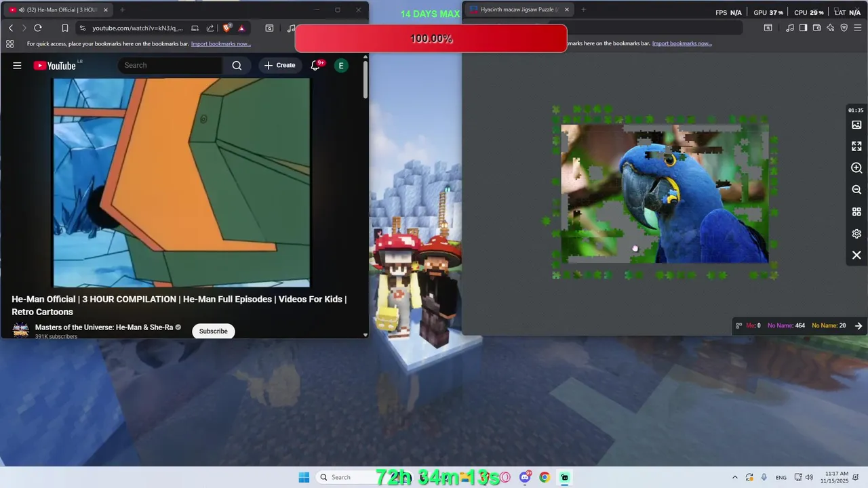Click the No Name: 20 score entry

coord(829,325)
